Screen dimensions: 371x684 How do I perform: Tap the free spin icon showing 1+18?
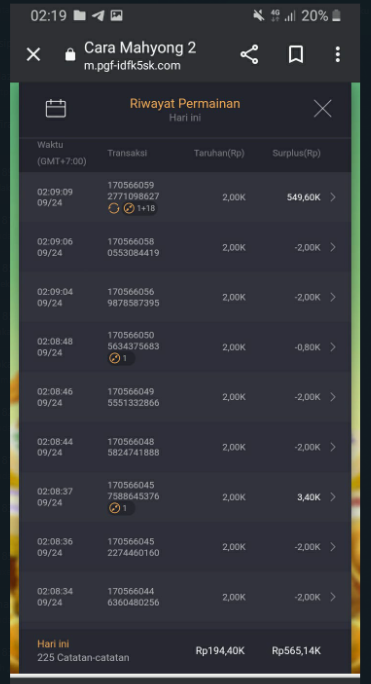[x=132, y=209]
